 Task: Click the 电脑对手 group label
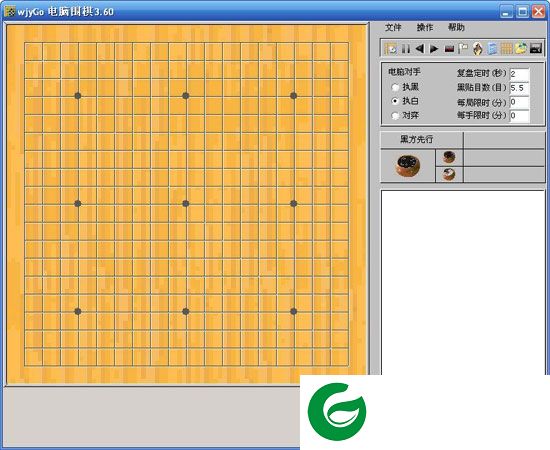coord(404,72)
